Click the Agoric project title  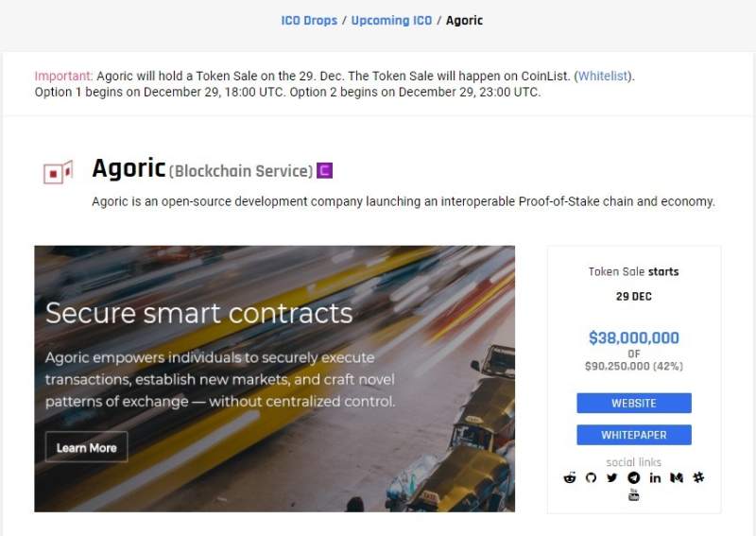coord(129,169)
